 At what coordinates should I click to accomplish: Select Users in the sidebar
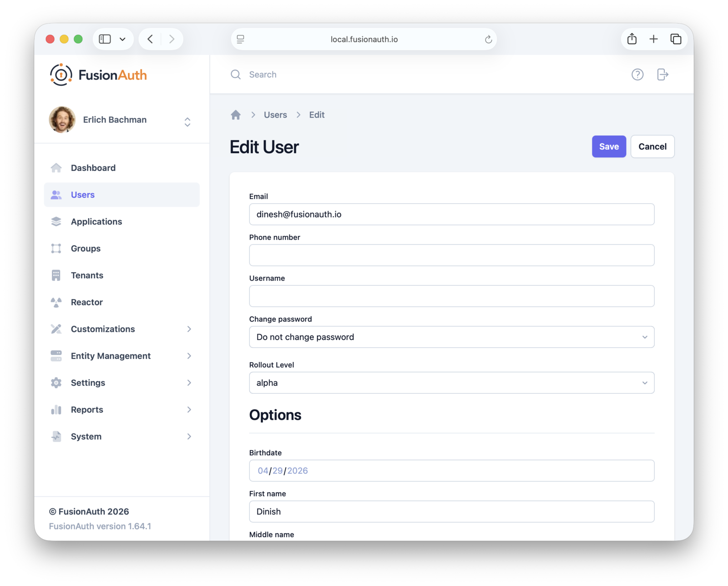click(122, 195)
